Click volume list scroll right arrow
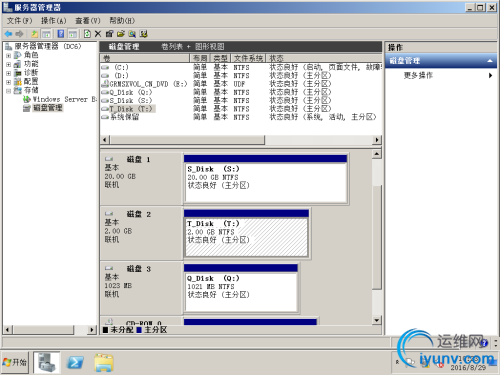Image resolution: width=500 pixels, height=375 pixels. coord(377,140)
